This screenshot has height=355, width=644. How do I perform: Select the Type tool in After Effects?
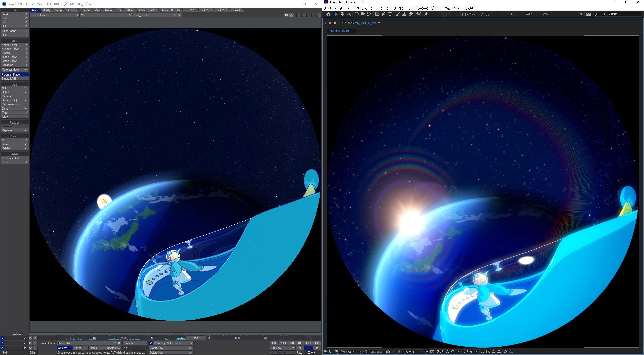390,14
